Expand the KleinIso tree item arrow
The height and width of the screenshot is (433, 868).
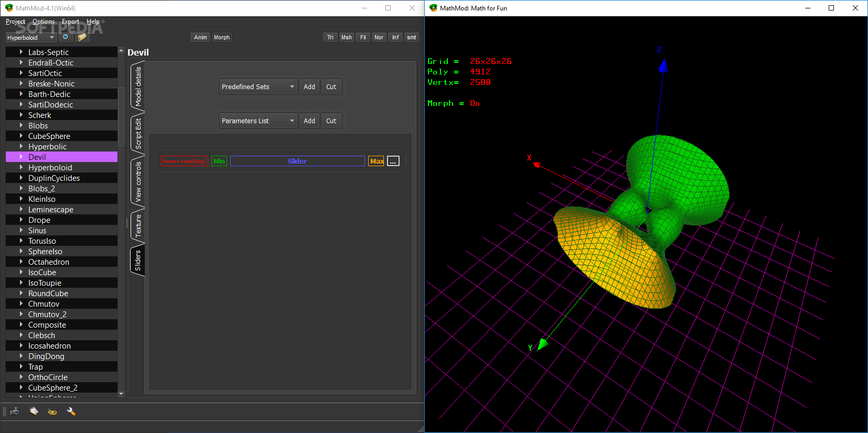click(21, 199)
